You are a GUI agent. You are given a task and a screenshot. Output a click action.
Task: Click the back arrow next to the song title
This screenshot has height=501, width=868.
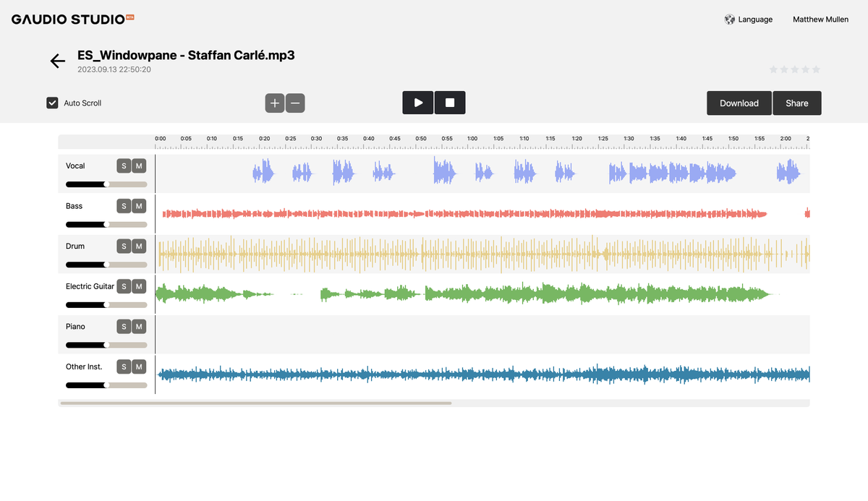click(57, 61)
